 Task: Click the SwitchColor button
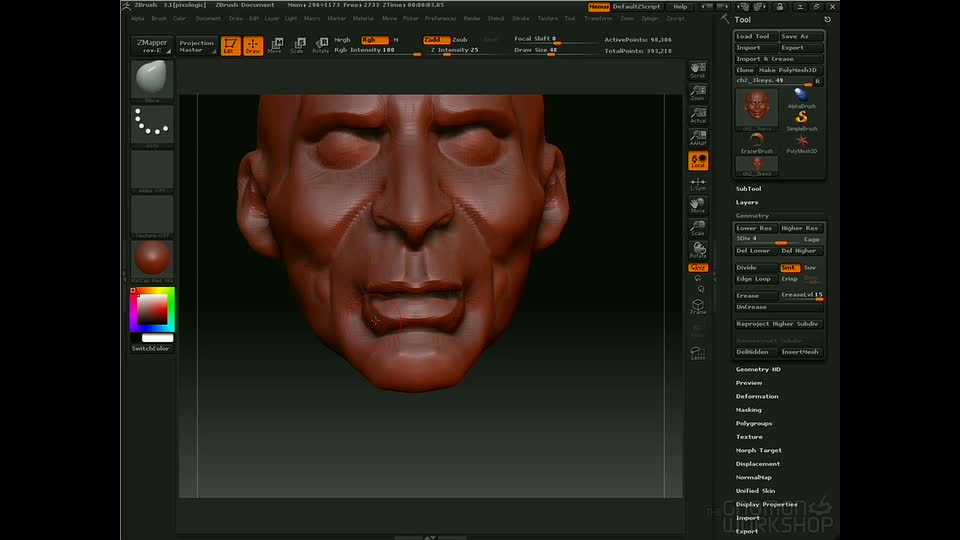point(152,348)
